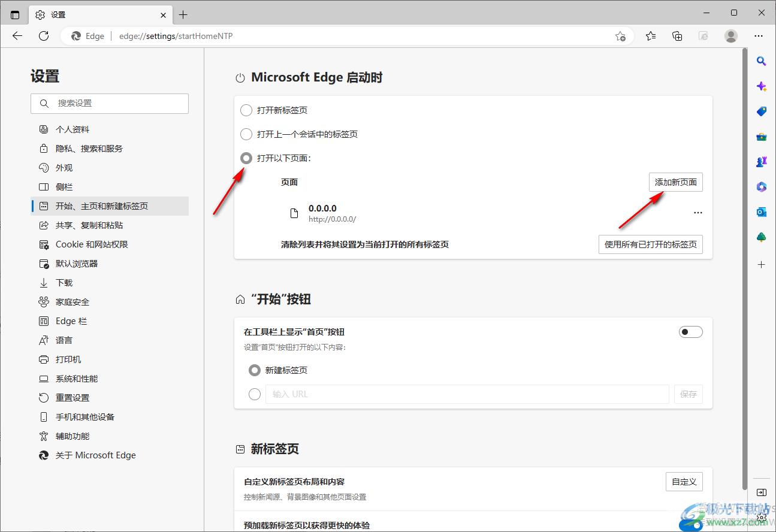Open sidebar Outlook icon

tap(761, 212)
